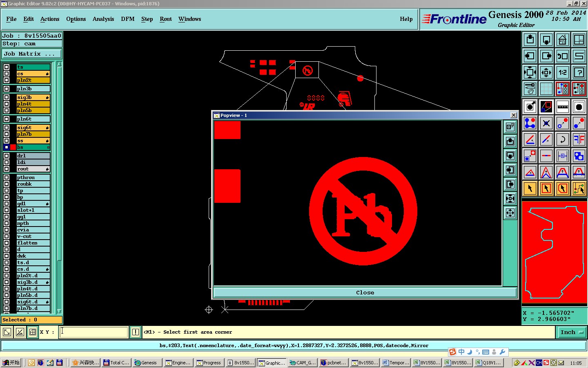Click the black octagon in dashed box icon

click(579, 107)
